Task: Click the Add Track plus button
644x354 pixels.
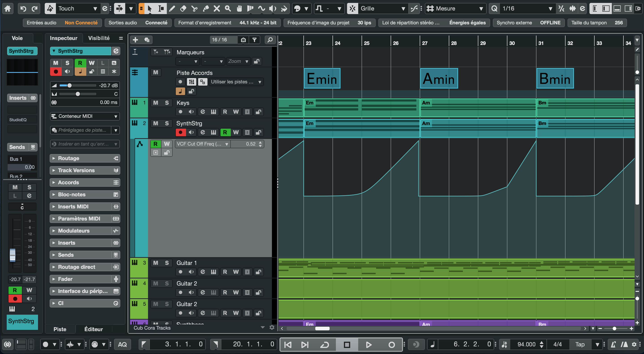Action: pyautogui.click(x=135, y=40)
